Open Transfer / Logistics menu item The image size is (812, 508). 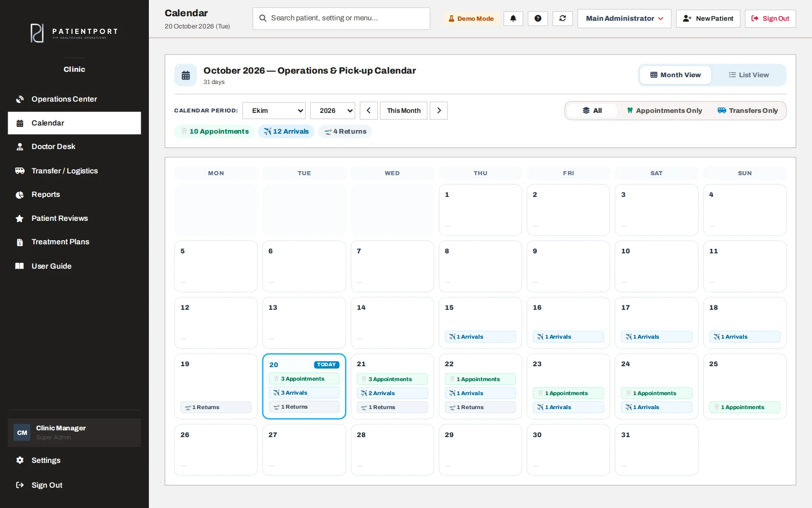click(74, 171)
